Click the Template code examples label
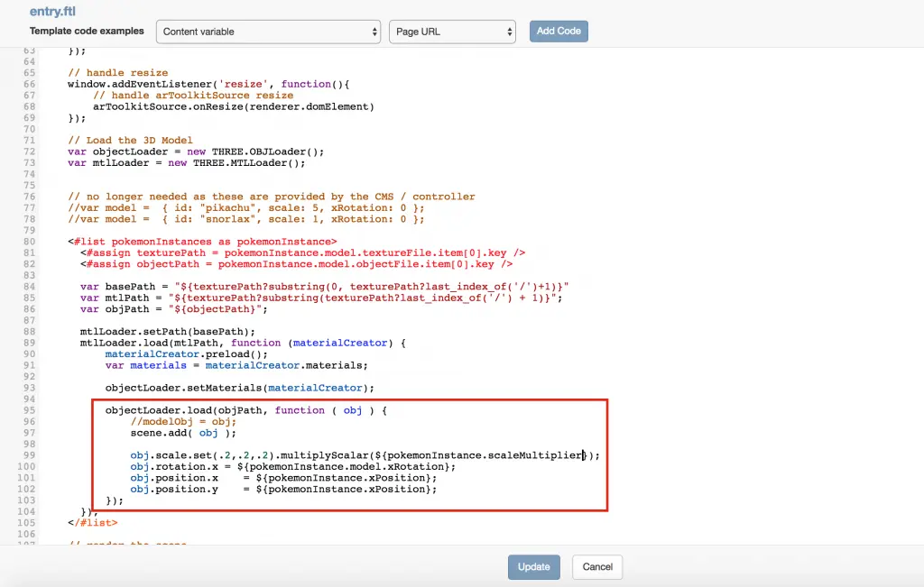 pyautogui.click(x=87, y=31)
